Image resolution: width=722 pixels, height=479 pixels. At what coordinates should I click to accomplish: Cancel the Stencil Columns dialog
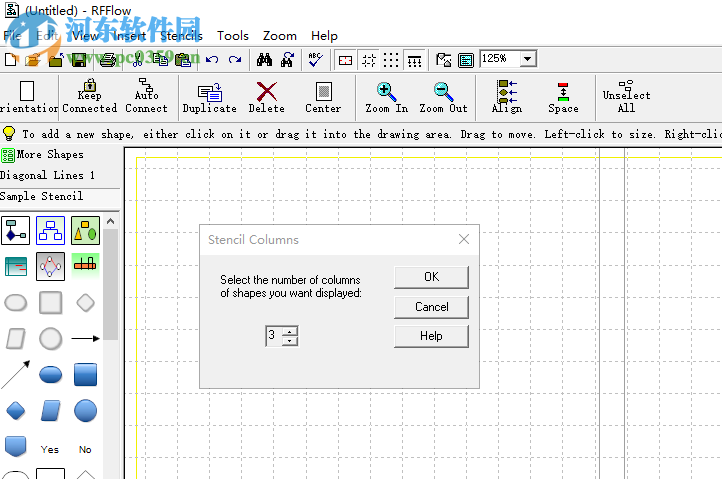(431, 307)
